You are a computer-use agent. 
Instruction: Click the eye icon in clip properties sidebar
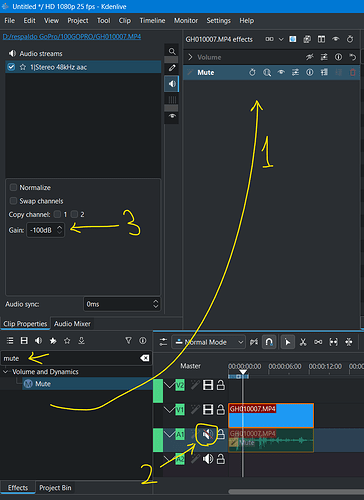(172, 116)
